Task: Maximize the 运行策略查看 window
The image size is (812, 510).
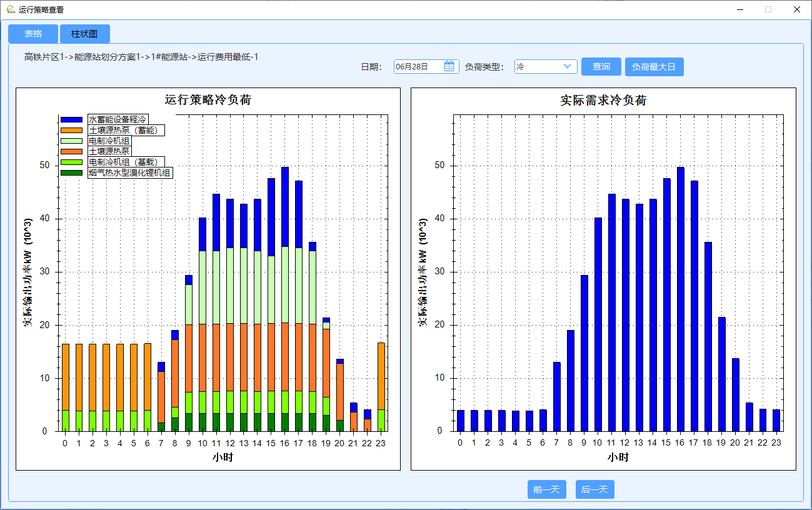Action: click(768, 9)
